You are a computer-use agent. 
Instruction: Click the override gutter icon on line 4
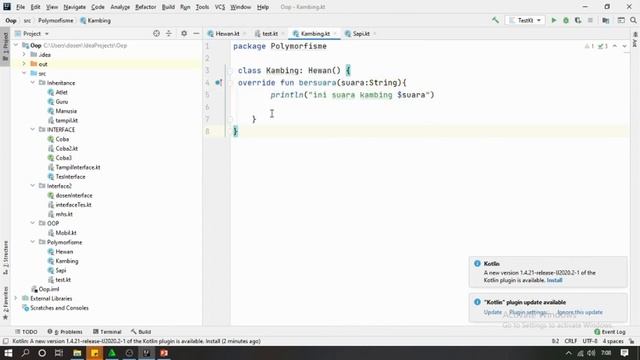(218, 82)
